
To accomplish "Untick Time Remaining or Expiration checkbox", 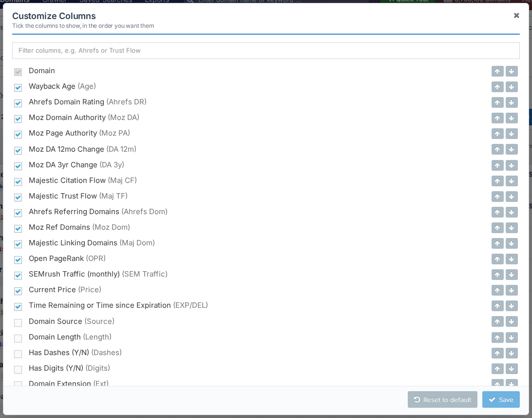I will tap(18, 307).
